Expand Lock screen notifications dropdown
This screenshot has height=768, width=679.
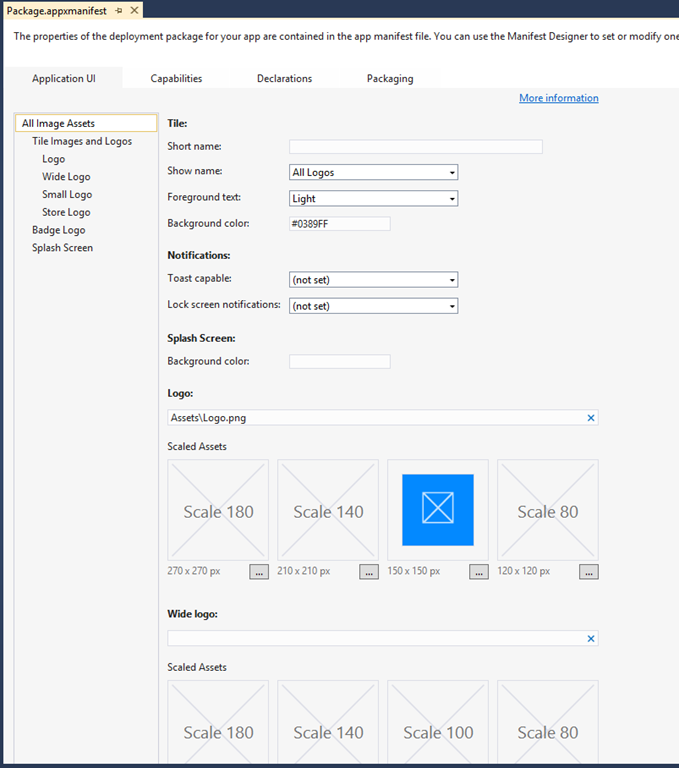[x=373, y=306]
